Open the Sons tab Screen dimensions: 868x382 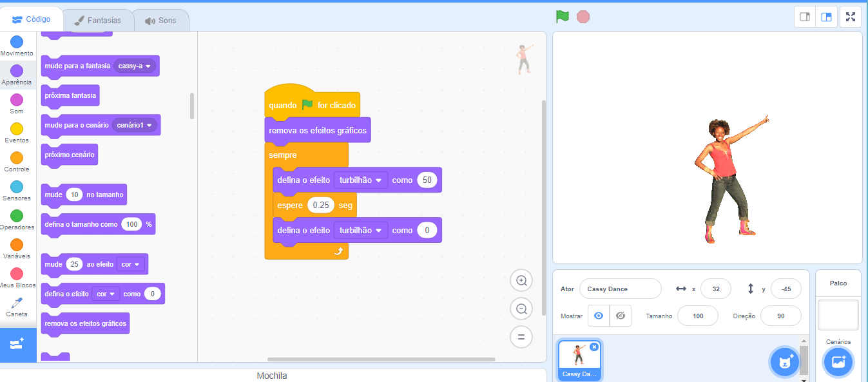[162, 19]
